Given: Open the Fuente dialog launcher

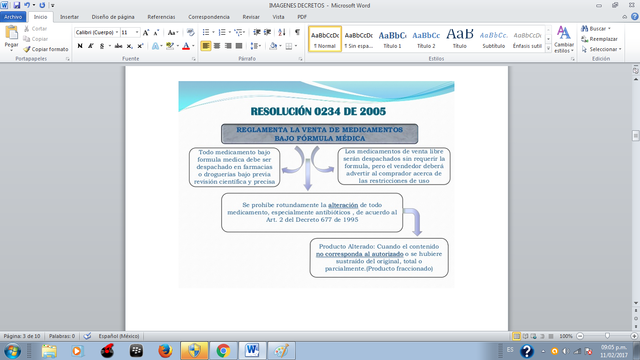Looking at the screenshot, I should pyautogui.click(x=193, y=59).
